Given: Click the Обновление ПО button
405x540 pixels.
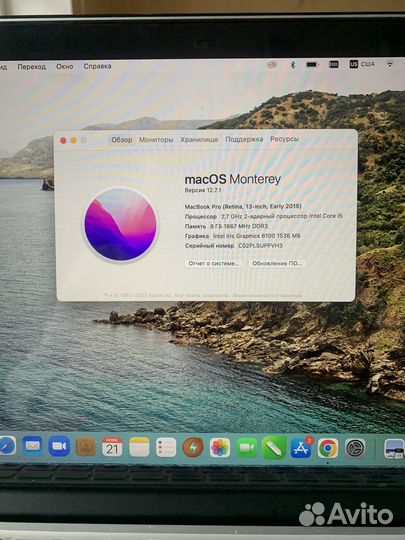Looking at the screenshot, I should pyautogui.click(x=277, y=263).
